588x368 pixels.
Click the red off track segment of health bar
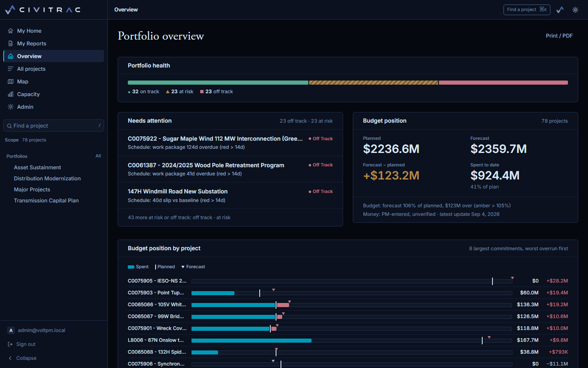pyautogui.click(x=503, y=83)
